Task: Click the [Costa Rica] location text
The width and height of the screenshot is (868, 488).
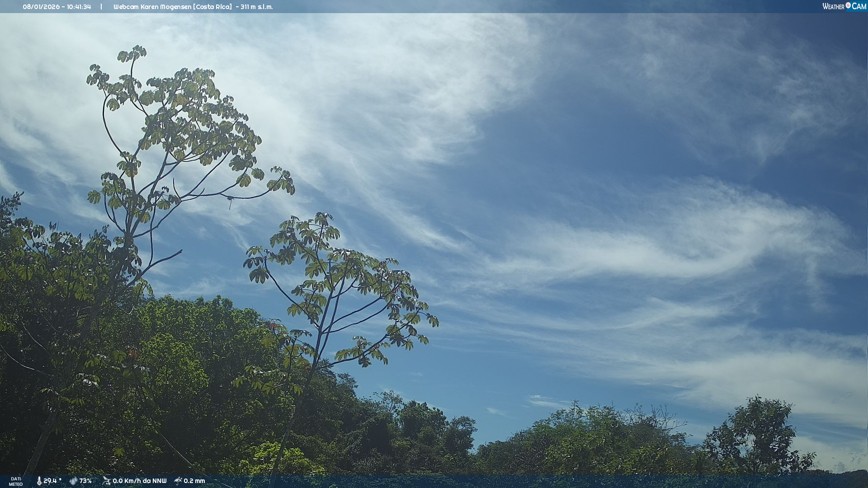Action: pyautogui.click(x=213, y=7)
